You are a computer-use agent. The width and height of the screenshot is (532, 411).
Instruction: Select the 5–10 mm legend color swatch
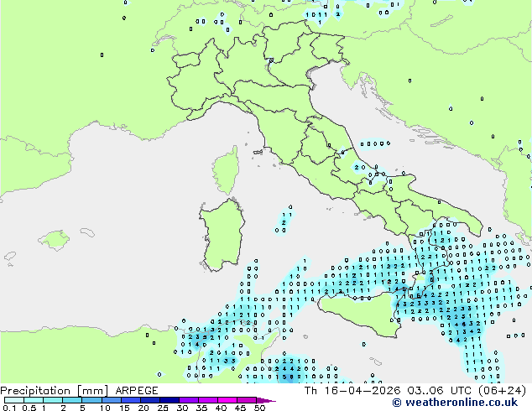tap(91, 400)
